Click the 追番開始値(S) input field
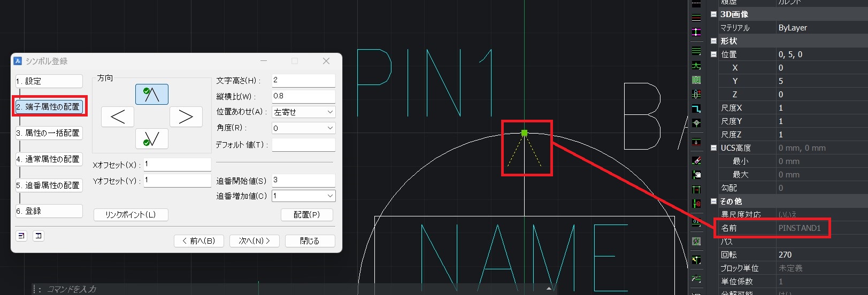This screenshot has height=295, width=868. (303, 181)
